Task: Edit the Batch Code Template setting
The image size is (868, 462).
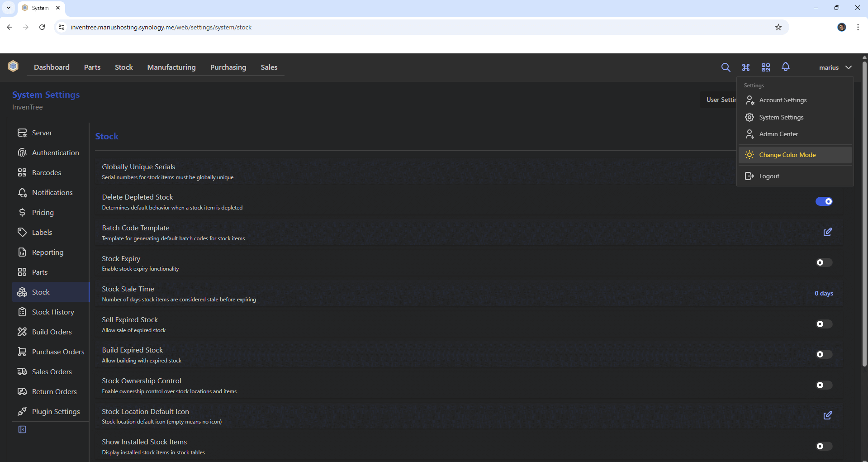Action: 827,232
